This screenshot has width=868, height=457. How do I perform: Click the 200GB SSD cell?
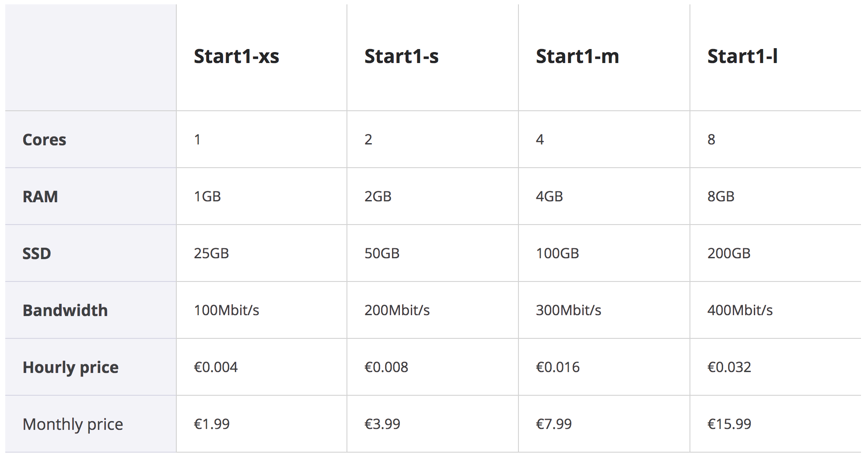tap(729, 253)
